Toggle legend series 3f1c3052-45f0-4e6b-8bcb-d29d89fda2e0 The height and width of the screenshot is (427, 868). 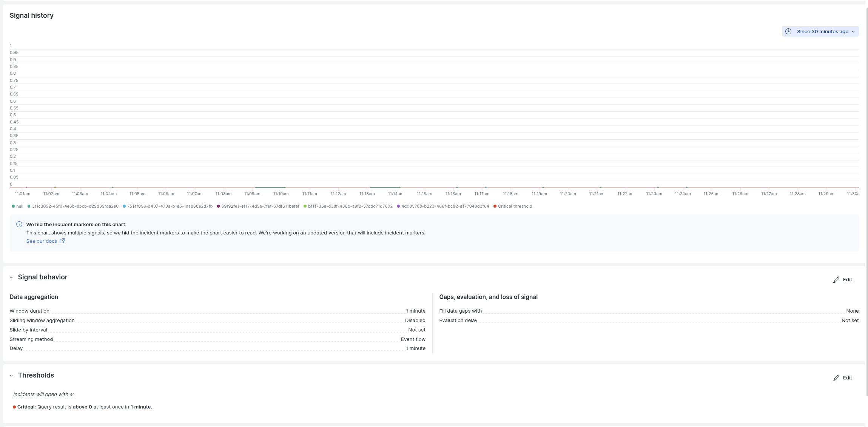click(73, 206)
